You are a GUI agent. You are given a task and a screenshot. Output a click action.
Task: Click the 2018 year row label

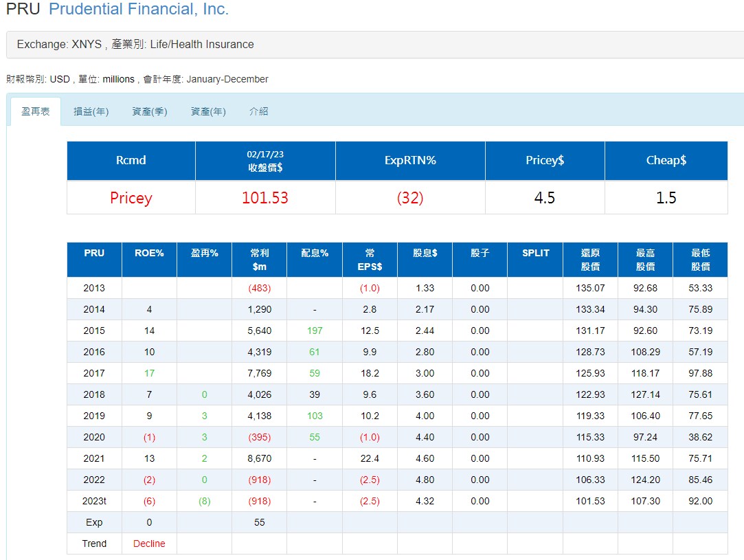pos(94,395)
